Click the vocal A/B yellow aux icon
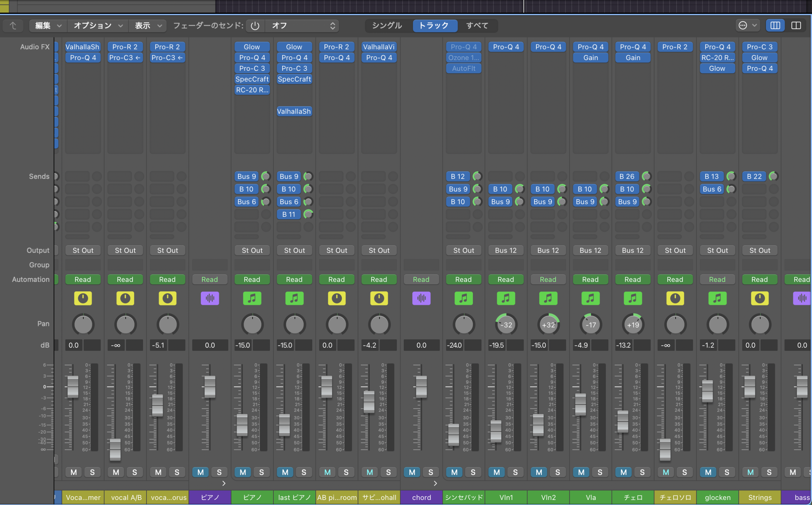This screenshot has height=505, width=812. (125, 298)
